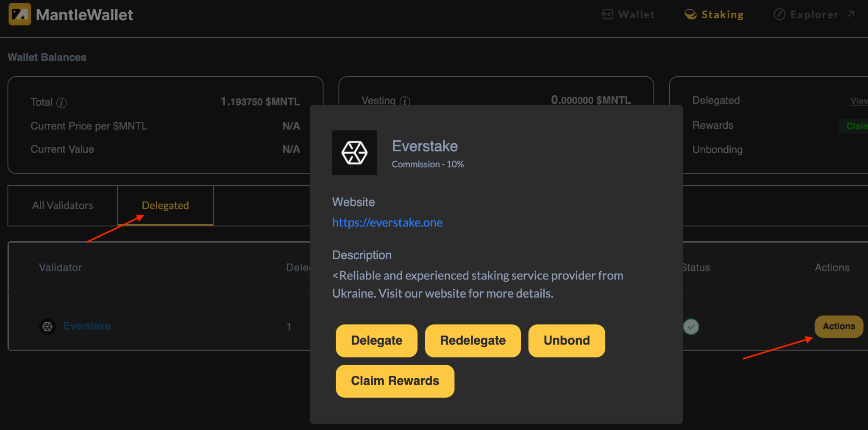Click the Everstake logo in the dialog
The image size is (868, 430).
pyautogui.click(x=354, y=153)
